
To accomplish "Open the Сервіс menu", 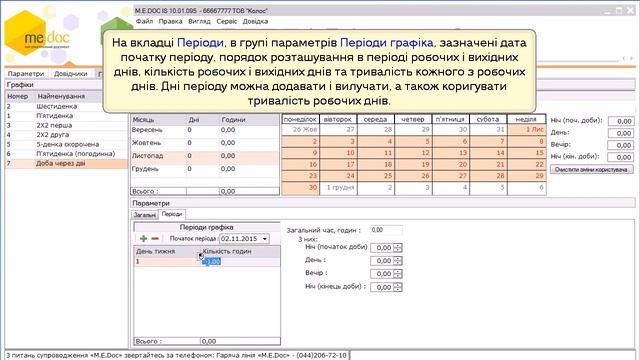I will point(227,21).
